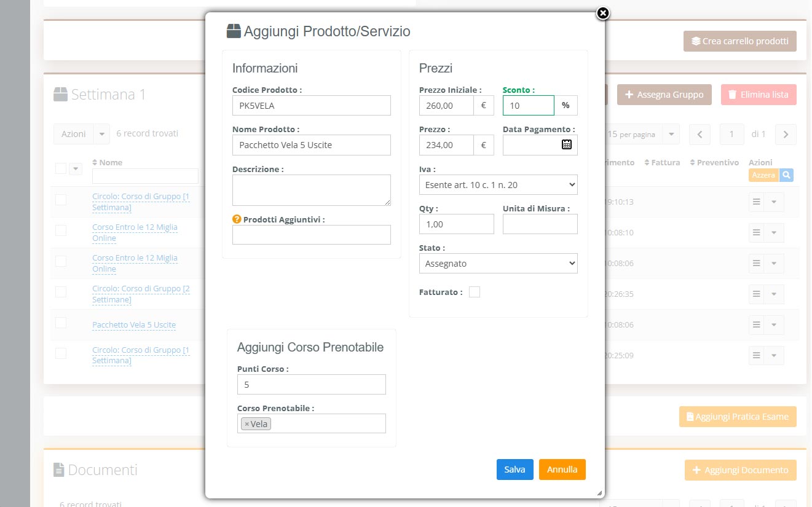Tick the select-all checkbox in table header
The width and height of the screenshot is (812, 507).
[x=61, y=168]
